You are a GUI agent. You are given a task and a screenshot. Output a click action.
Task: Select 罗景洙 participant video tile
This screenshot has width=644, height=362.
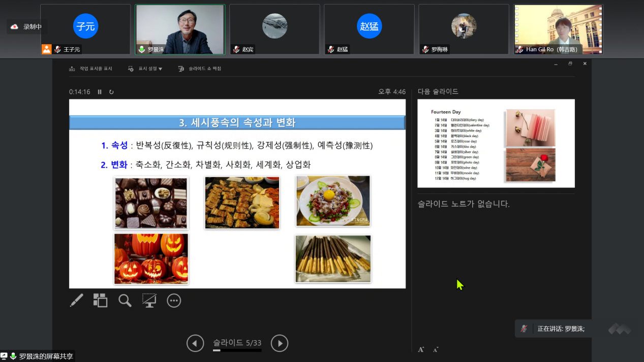[180, 29]
